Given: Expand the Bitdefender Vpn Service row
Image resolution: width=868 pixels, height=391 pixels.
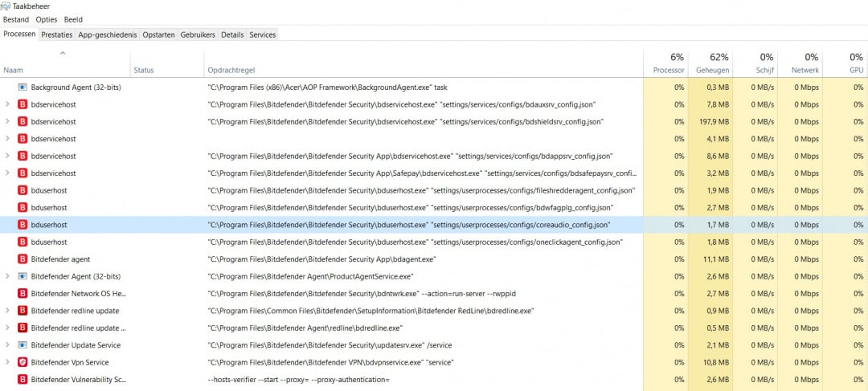Looking at the screenshot, I should pos(7,362).
